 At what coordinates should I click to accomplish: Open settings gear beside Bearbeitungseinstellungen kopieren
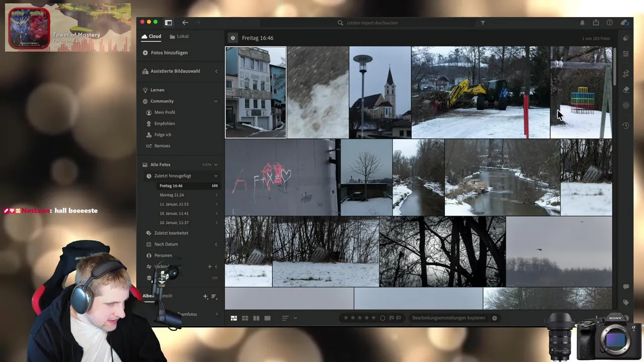pos(495,318)
